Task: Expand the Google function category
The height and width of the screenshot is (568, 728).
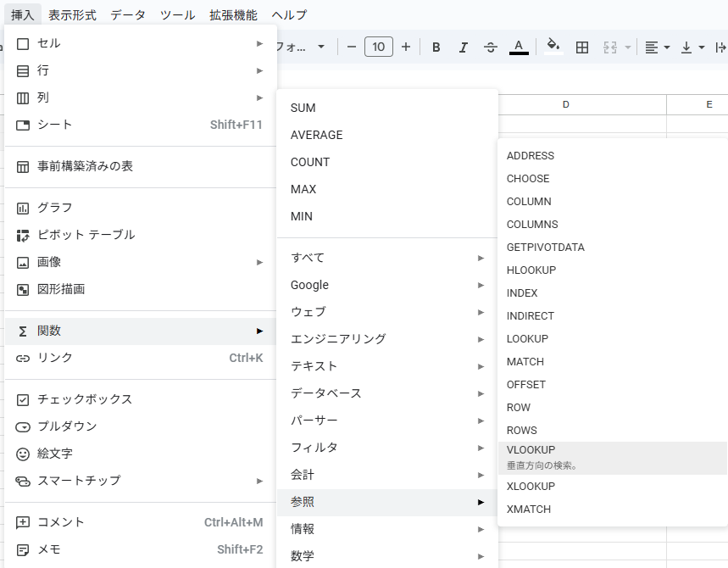Action: 387,285
